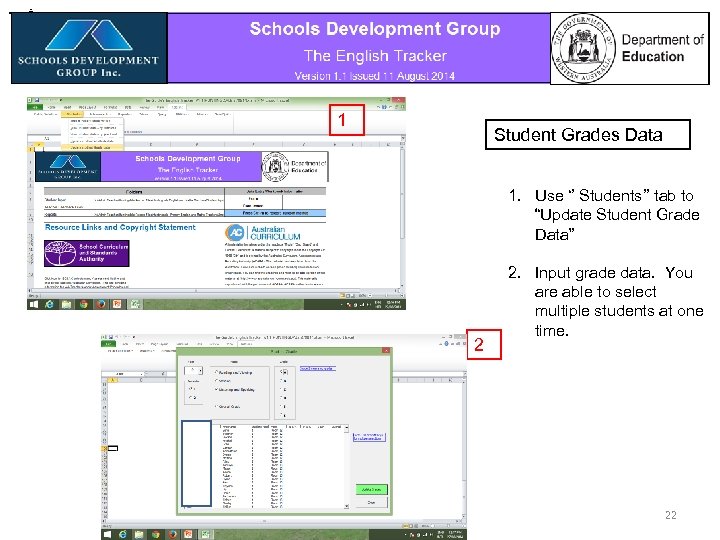
Task: Choose Semester 1 radio button in dialog
Action: point(191,388)
